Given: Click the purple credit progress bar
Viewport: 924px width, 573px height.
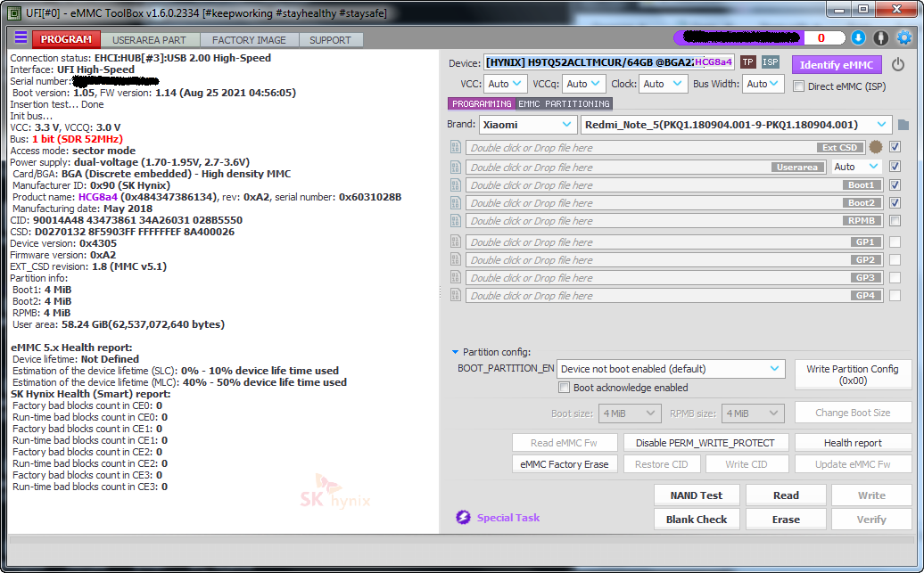Looking at the screenshot, I should (739, 37).
